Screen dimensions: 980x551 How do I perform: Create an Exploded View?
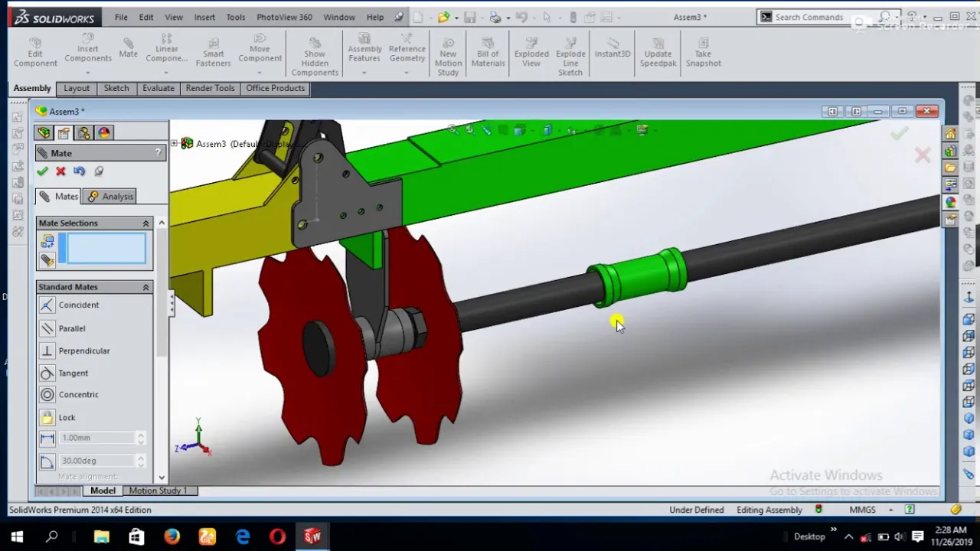(x=531, y=53)
